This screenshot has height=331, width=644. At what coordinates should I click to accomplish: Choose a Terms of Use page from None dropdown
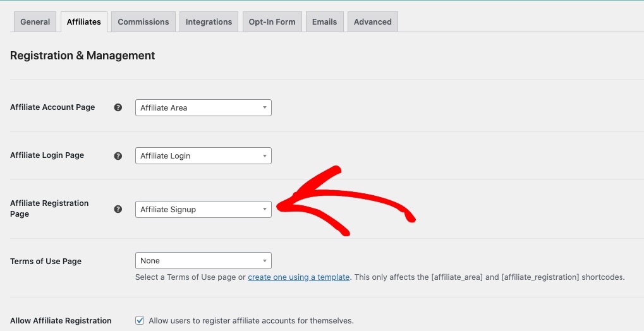(203, 261)
